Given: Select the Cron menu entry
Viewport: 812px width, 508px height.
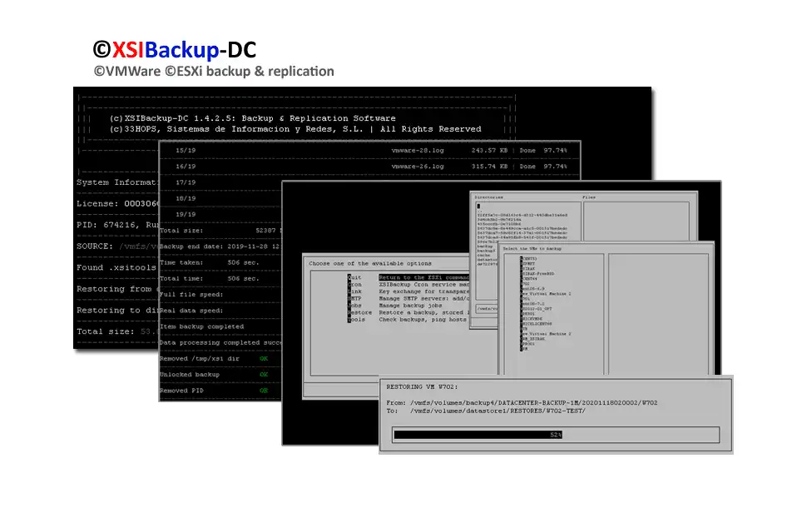Looking at the screenshot, I should [354, 285].
